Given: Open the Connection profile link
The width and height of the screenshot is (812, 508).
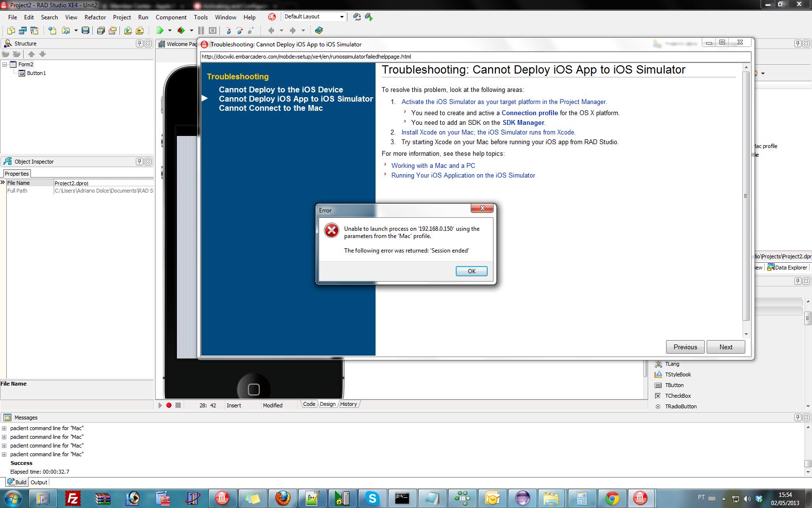Looking at the screenshot, I should [529, 113].
